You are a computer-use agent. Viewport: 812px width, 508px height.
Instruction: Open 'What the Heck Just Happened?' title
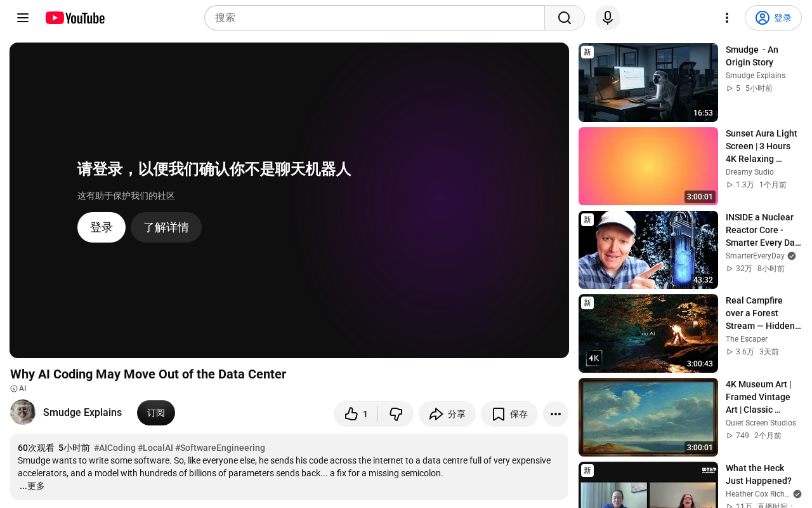click(759, 474)
